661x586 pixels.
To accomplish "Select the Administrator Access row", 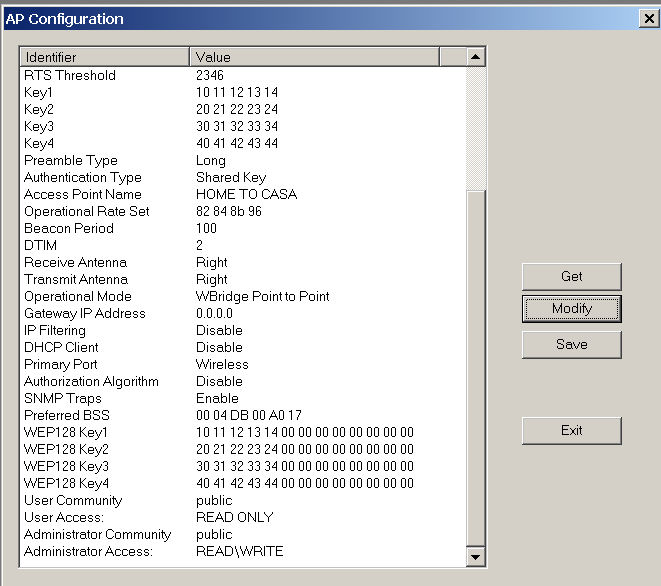I will [x=243, y=551].
